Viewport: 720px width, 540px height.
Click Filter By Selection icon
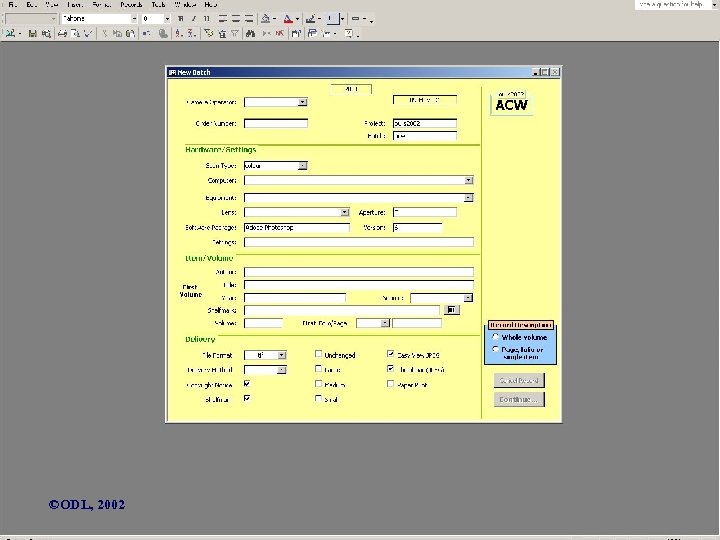(x=209, y=33)
